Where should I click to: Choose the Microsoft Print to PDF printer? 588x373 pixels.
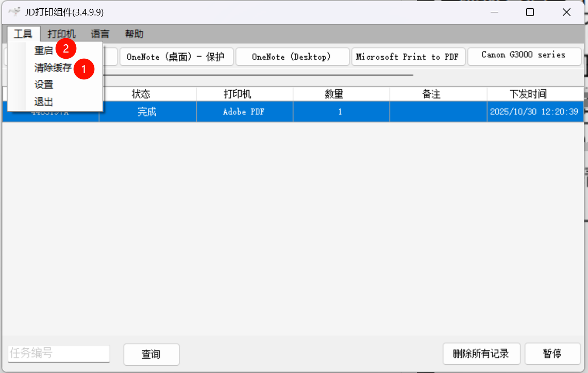point(408,57)
